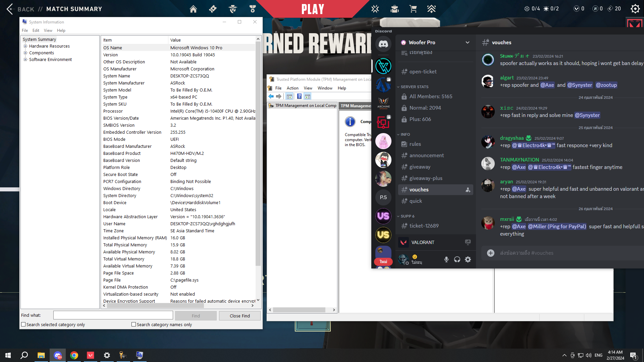The image size is (644, 362).
Task: Open the Windows Start menu
Action: 8,355
